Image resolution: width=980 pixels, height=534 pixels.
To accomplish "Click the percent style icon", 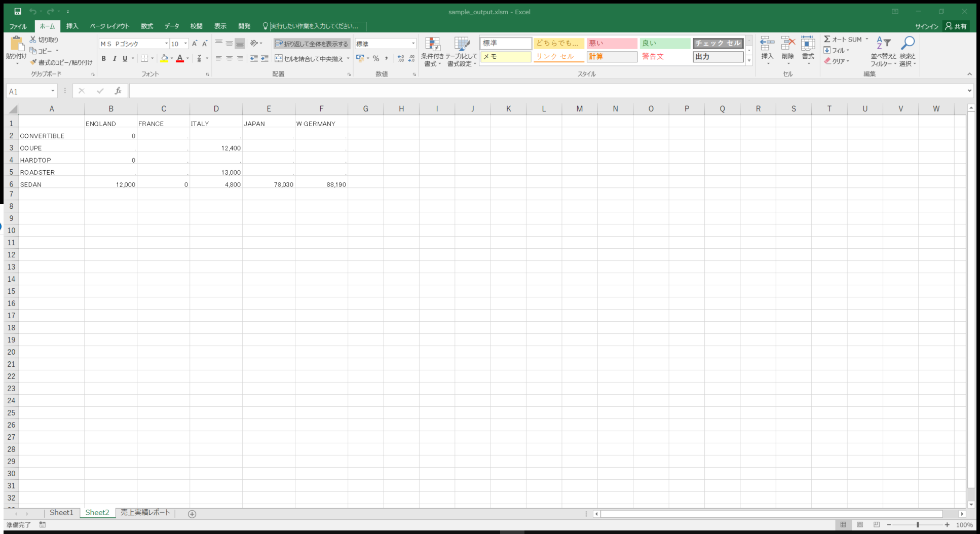I will coord(376,58).
